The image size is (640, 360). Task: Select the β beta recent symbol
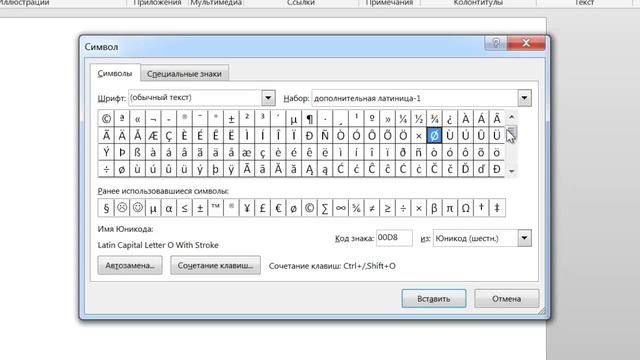(434, 208)
